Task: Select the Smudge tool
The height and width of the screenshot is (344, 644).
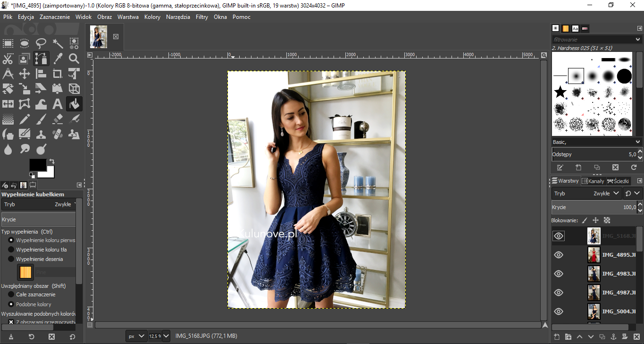Action: (25, 149)
